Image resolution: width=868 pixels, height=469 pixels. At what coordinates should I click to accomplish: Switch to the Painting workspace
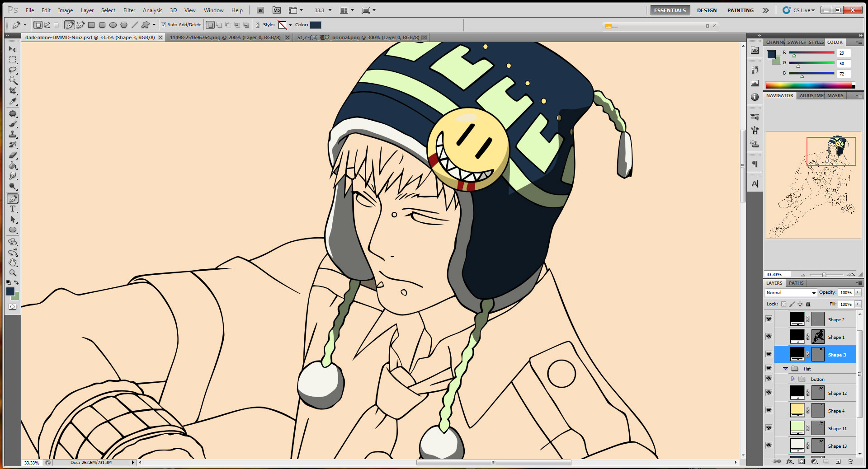740,10
